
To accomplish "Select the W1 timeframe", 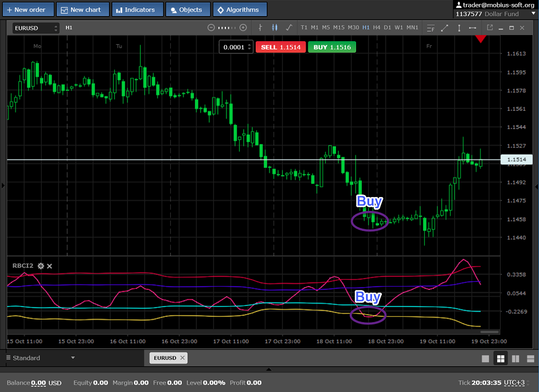I will [x=399, y=28].
